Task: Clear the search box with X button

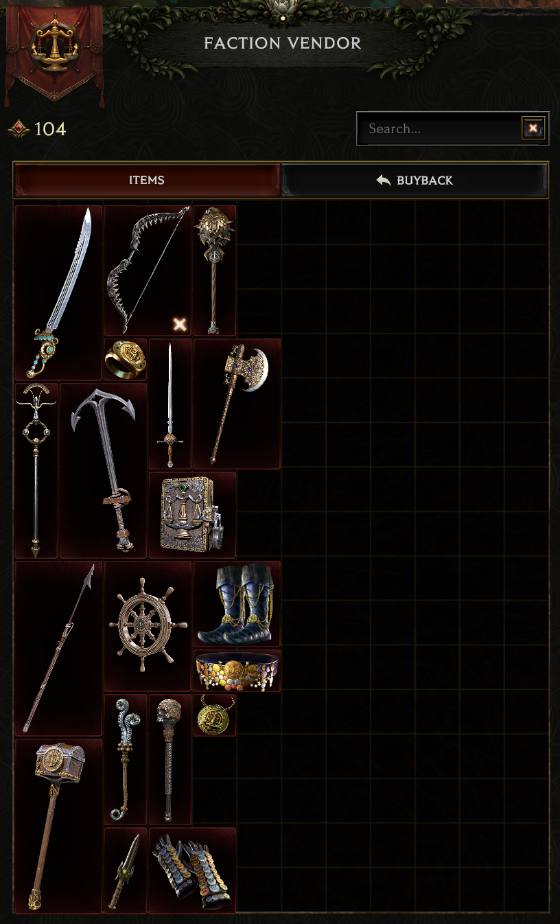Action: 533,128
